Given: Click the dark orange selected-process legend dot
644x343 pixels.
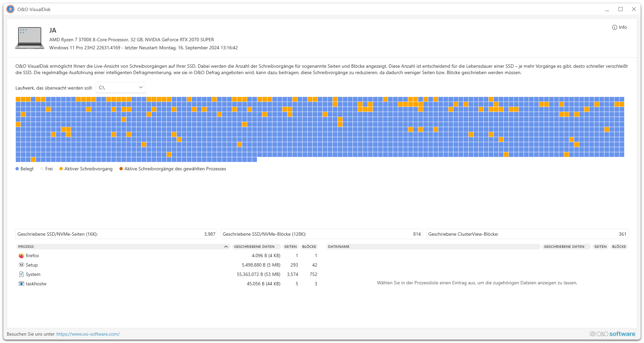Looking at the screenshot, I should click(121, 169).
